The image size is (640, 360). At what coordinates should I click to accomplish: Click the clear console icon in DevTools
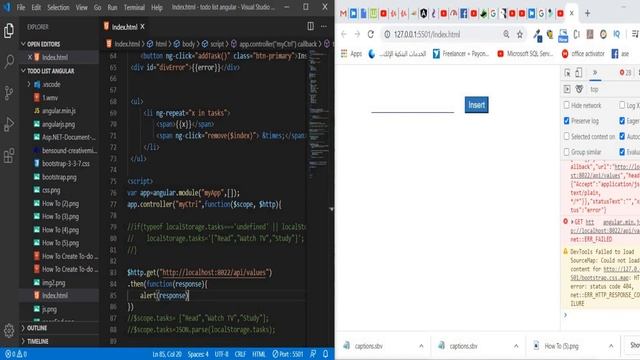[579, 89]
